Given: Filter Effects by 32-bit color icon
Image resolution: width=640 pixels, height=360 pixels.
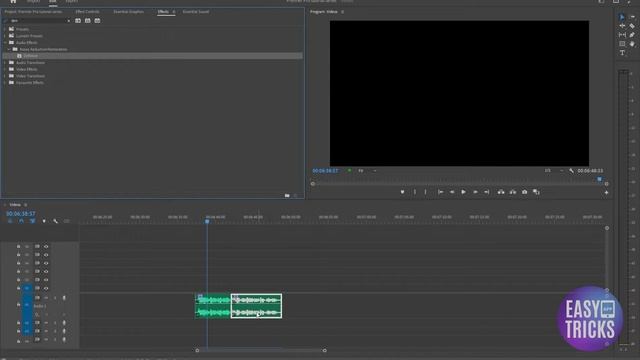Looking at the screenshot, I should [x=87, y=20].
